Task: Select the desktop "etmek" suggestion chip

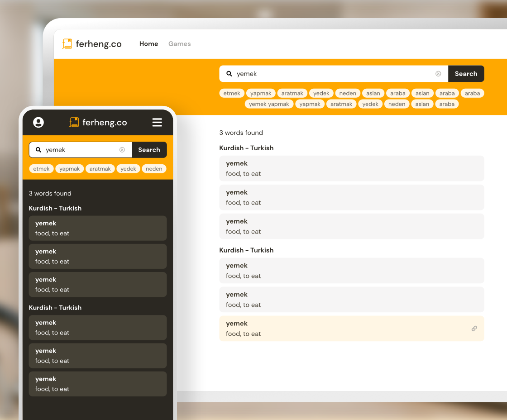Action: tap(232, 93)
